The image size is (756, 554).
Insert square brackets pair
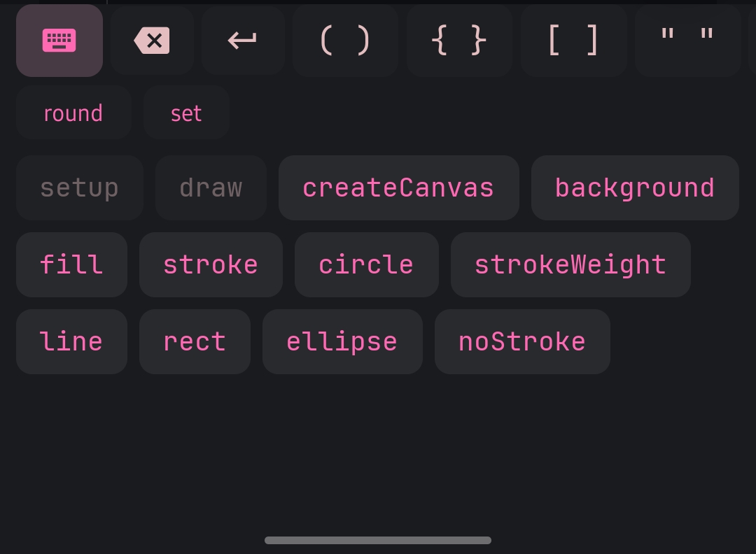pyautogui.click(x=573, y=41)
